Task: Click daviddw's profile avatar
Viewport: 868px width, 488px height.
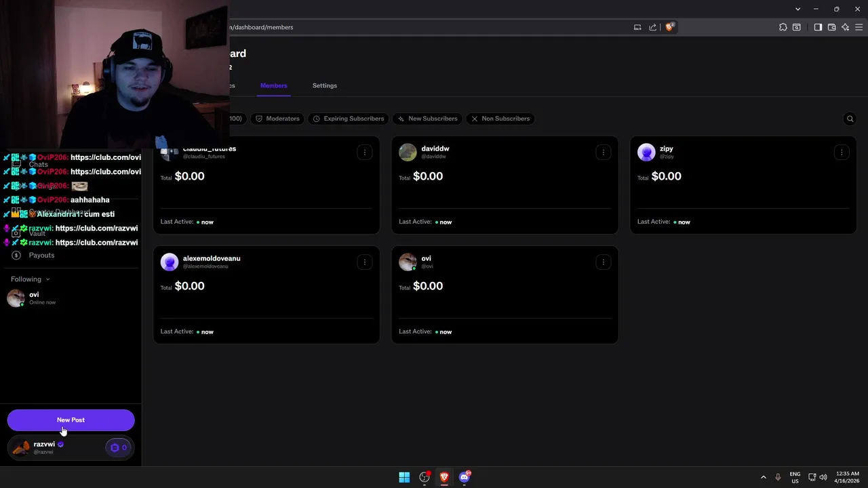Action: [408, 152]
